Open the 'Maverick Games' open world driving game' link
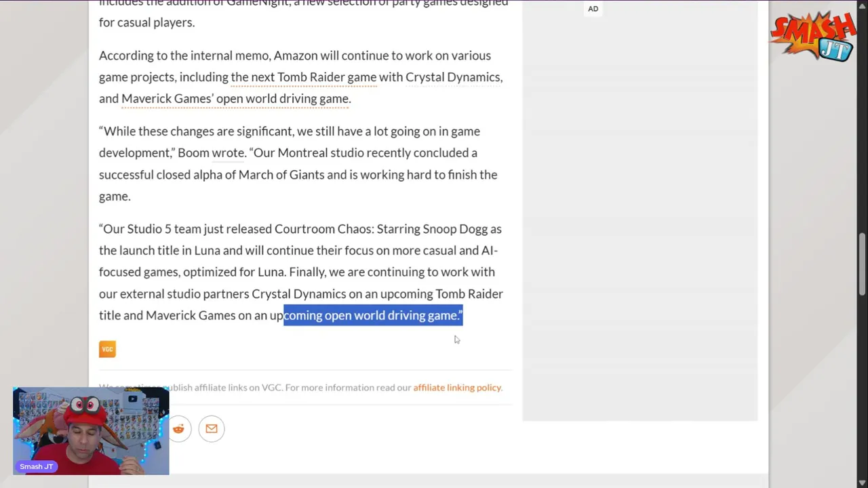868x488 pixels. [x=235, y=99]
